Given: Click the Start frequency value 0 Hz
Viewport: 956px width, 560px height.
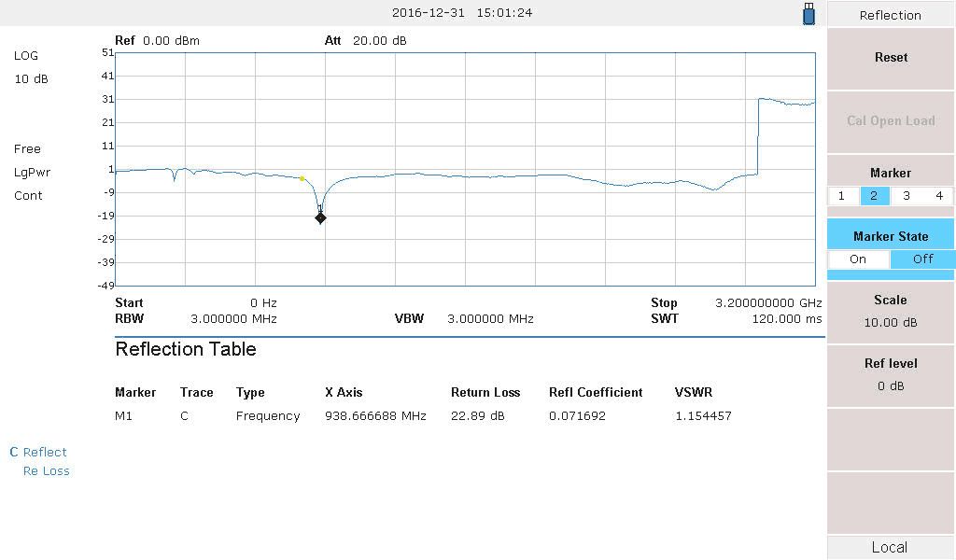Looking at the screenshot, I should (x=263, y=302).
